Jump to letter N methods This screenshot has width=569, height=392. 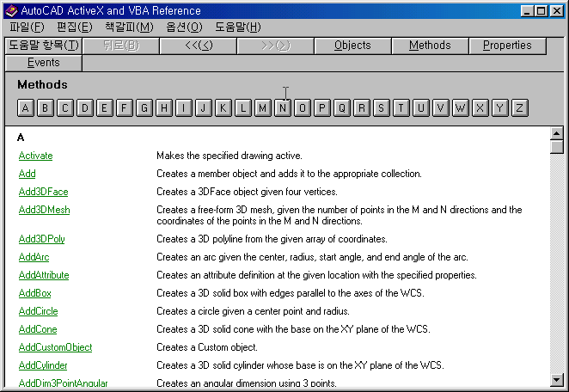pos(282,108)
